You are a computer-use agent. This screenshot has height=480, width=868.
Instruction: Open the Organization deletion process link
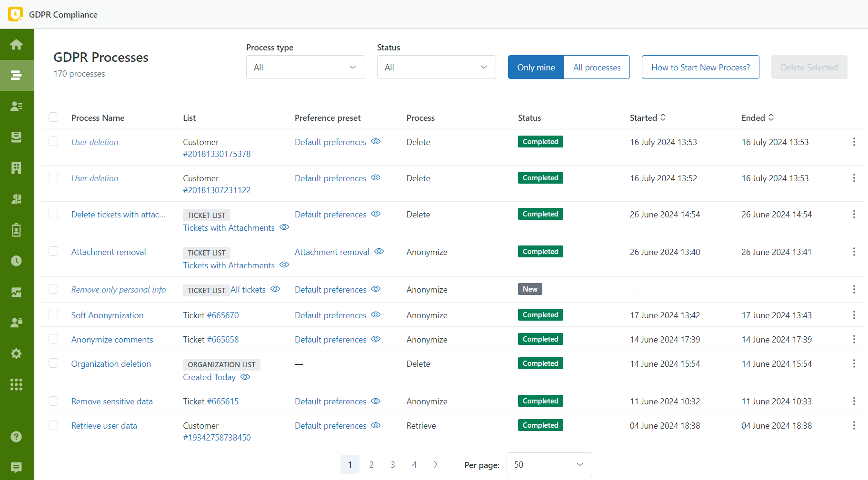point(111,363)
